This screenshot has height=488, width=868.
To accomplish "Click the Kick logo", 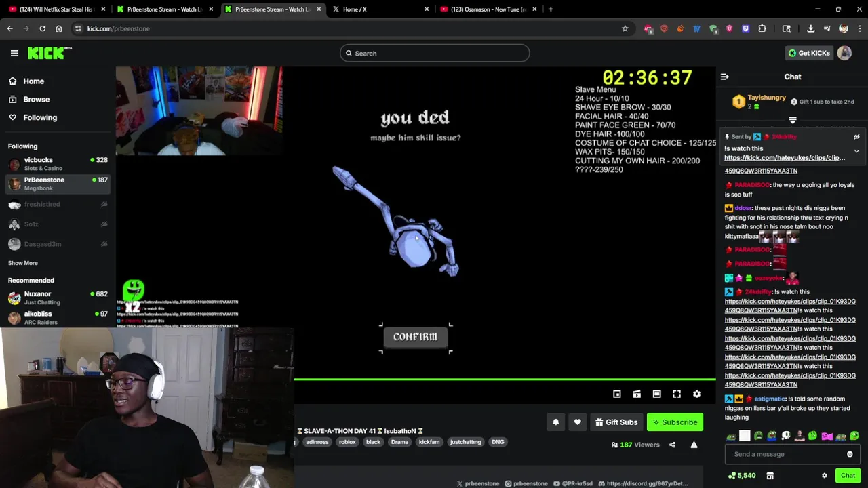I will [x=50, y=53].
